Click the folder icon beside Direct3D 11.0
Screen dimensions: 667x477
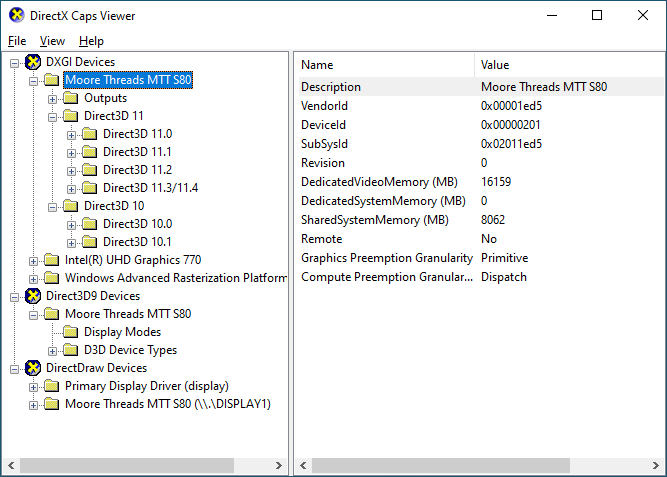coord(90,134)
